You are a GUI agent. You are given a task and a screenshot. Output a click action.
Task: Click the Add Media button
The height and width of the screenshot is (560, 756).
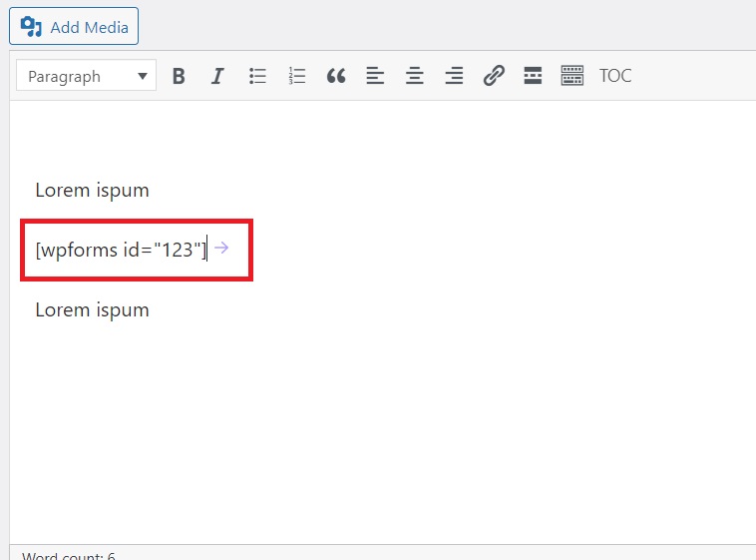[74, 27]
